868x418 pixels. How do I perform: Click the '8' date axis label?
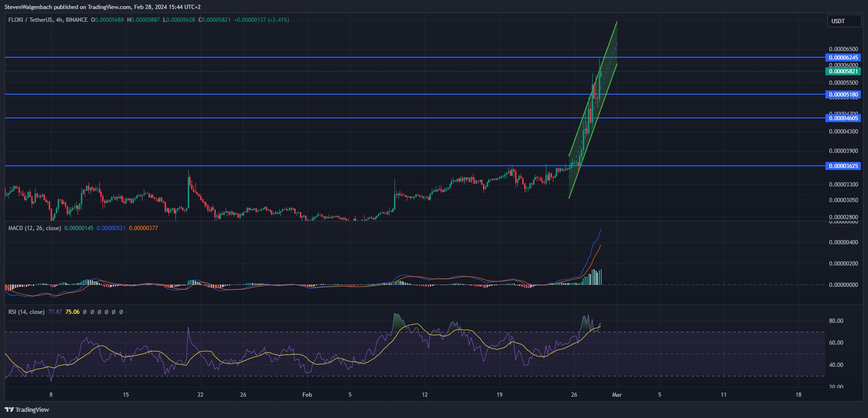coord(51,395)
